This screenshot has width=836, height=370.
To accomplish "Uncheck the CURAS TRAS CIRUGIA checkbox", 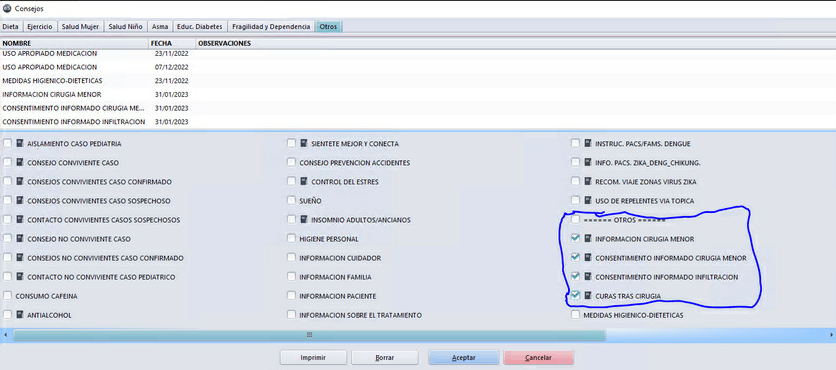I will pos(575,295).
